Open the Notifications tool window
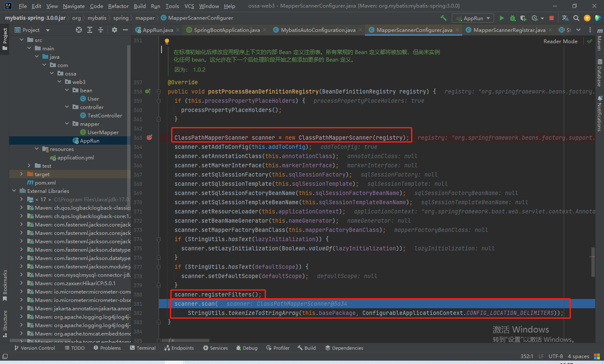This screenshot has height=364, width=604. (599, 113)
